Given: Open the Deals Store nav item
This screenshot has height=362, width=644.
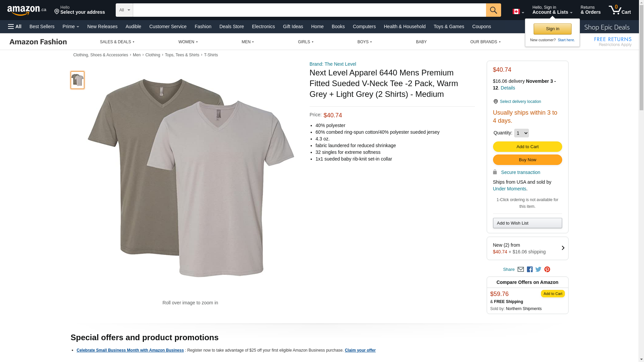Looking at the screenshot, I should (231, 26).
